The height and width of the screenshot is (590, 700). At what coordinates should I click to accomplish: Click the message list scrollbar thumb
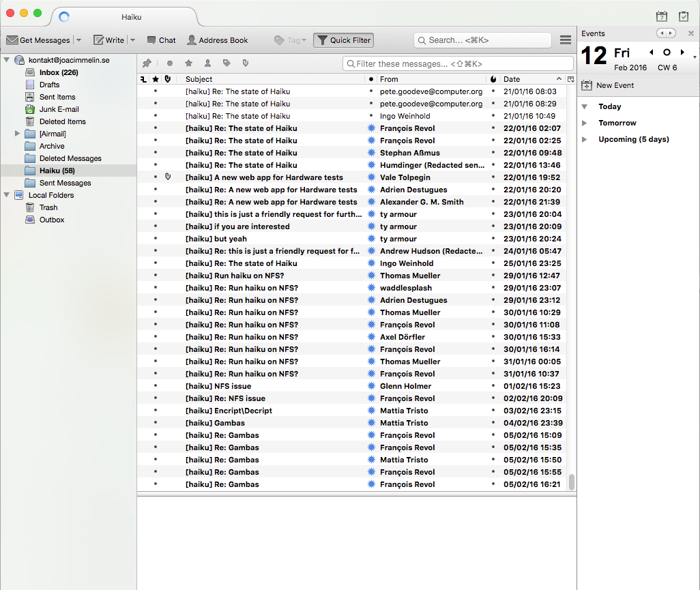click(571, 482)
